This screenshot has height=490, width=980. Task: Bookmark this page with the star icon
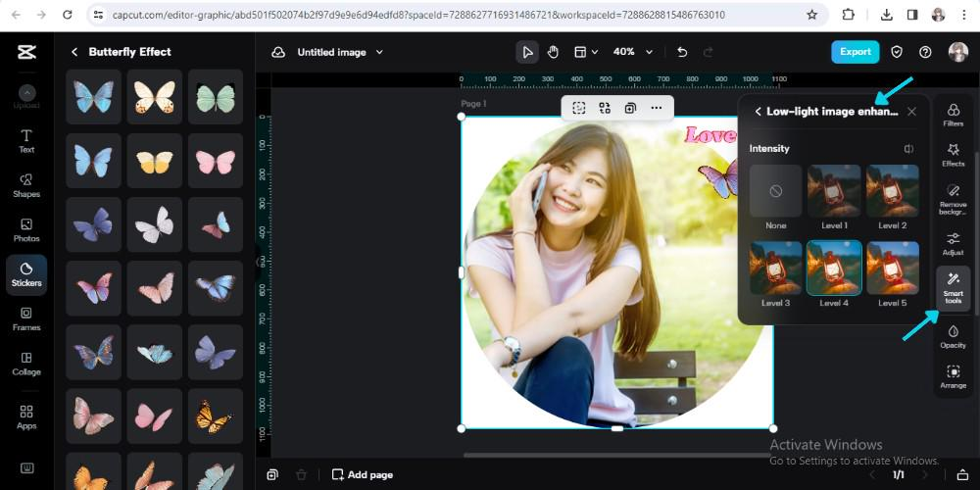pos(811,15)
